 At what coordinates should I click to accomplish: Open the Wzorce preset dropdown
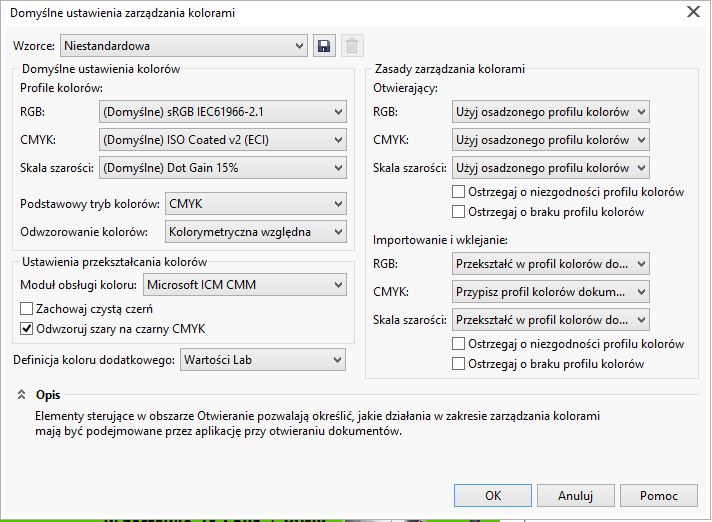(x=184, y=45)
